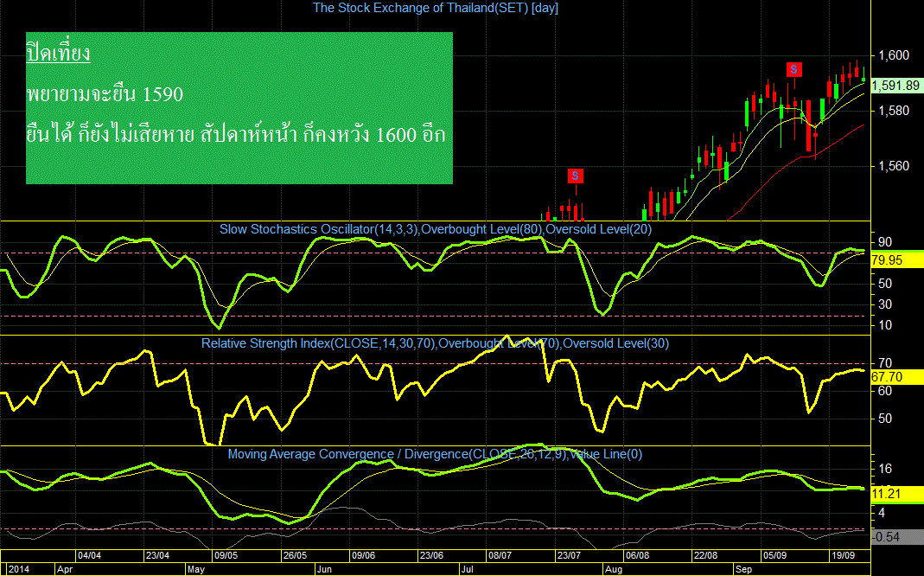Click the chart title 'The Stock Exchange of Thailand(SET) [day]'
Screen dimensions: 924x576
click(436, 8)
